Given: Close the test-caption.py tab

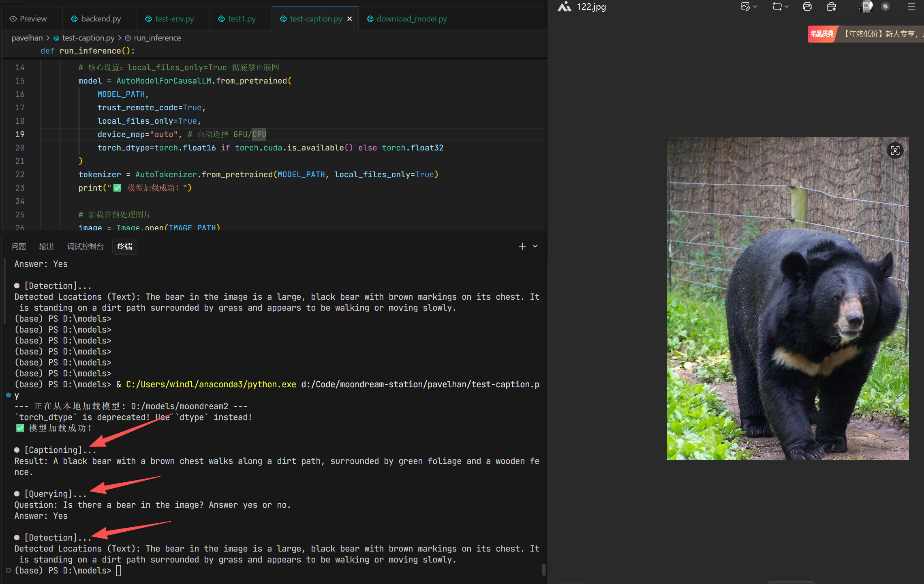Looking at the screenshot, I should [x=350, y=19].
